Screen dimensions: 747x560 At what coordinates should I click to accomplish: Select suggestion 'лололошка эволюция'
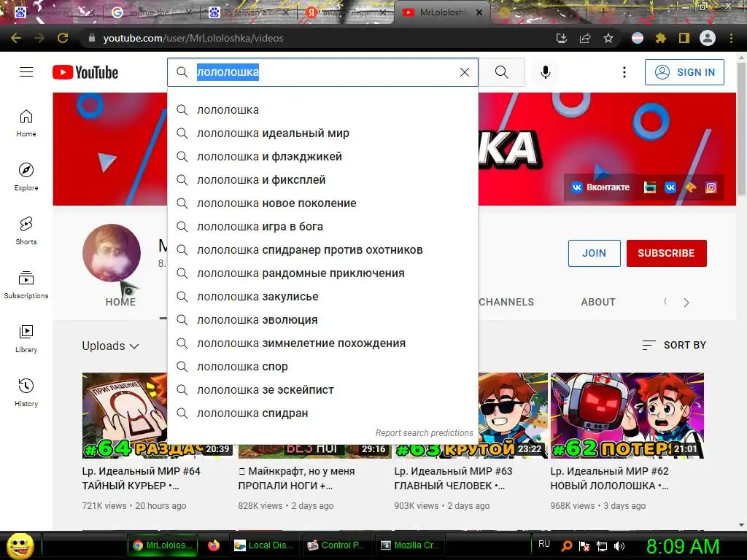[322, 320]
